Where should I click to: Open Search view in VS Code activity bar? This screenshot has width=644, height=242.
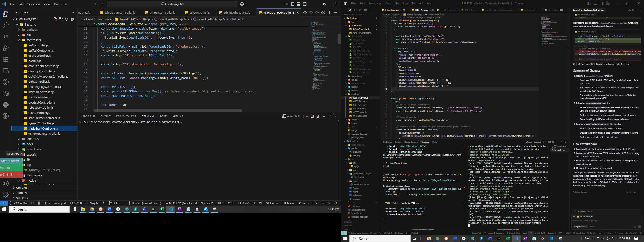click(x=5, y=25)
